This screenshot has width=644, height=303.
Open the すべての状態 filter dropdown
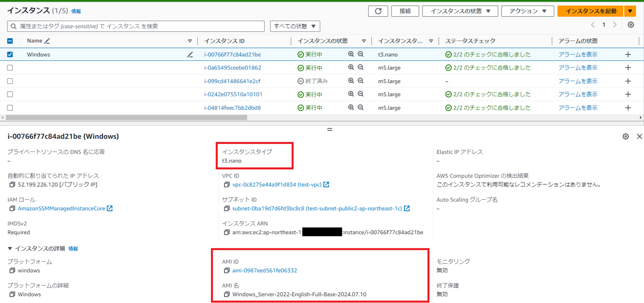295,26
